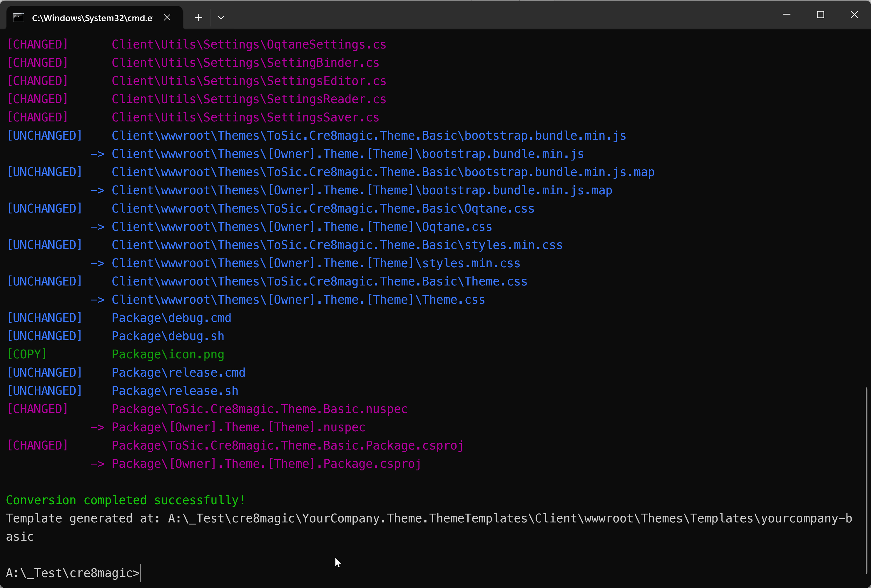
Task: Expand the new tab profile dropdown chevron
Action: click(221, 18)
